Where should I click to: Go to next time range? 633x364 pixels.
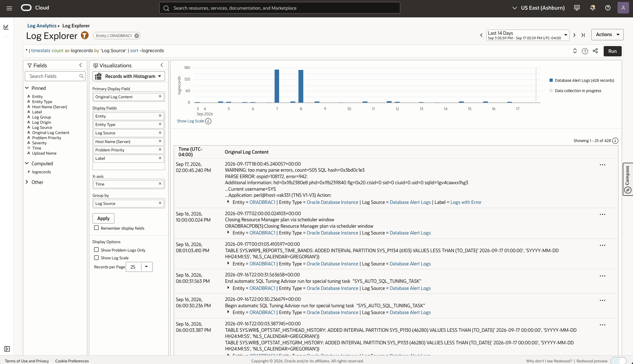click(x=574, y=35)
